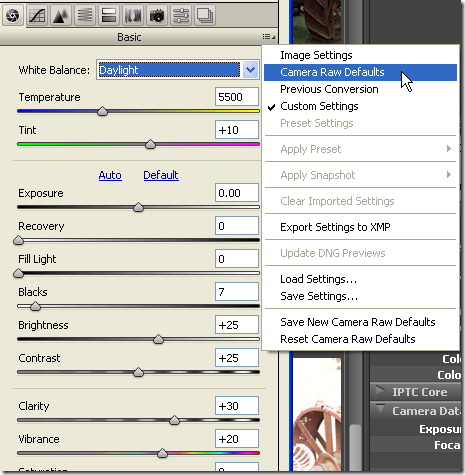Open the White Balance dropdown arrow
The width and height of the screenshot is (465, 475).
pos(250,70)
